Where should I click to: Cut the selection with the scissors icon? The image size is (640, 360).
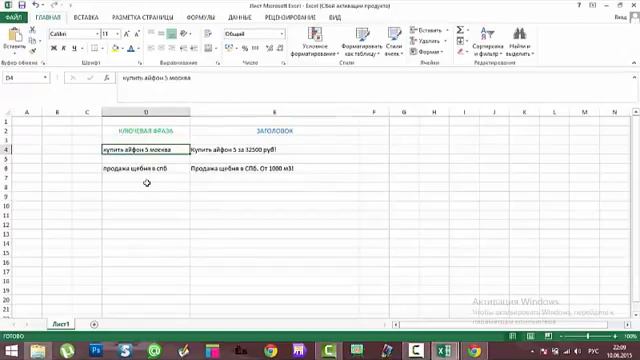(x=32, y=30)
